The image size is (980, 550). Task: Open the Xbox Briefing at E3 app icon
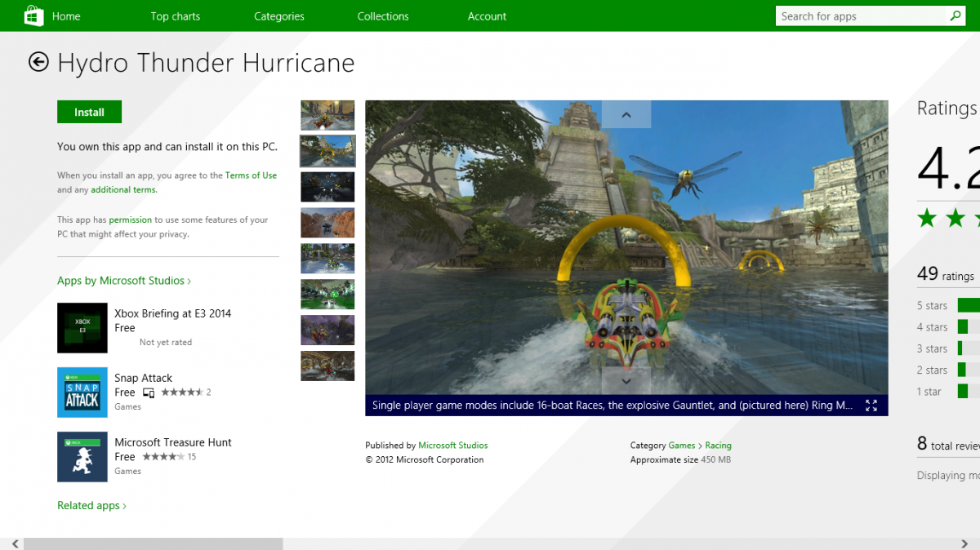point(82,328)
